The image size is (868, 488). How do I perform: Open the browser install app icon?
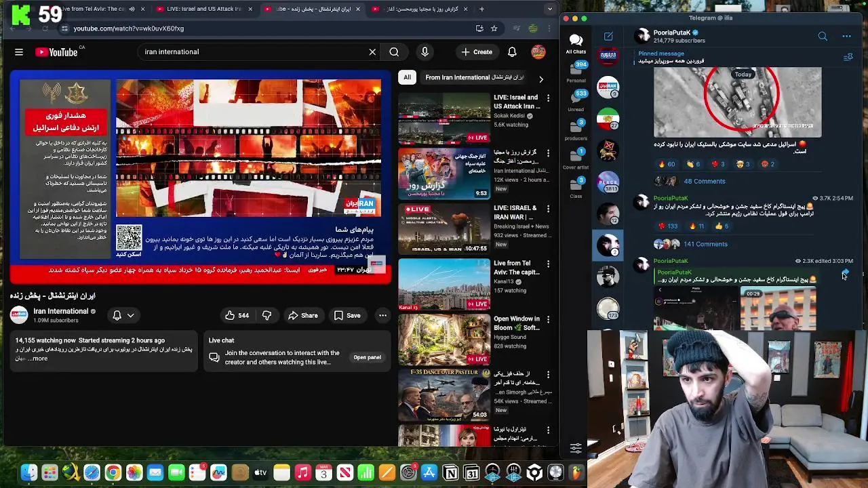point(479,28)
